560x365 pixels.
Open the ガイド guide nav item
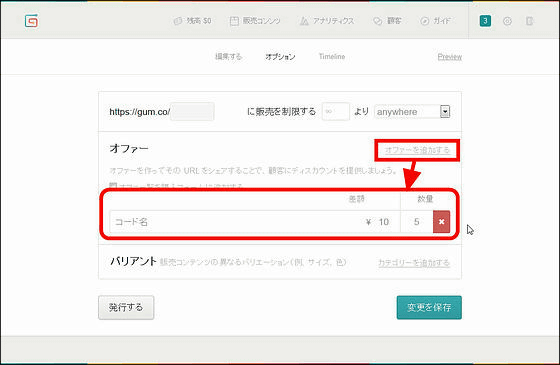tap(435, 21)
